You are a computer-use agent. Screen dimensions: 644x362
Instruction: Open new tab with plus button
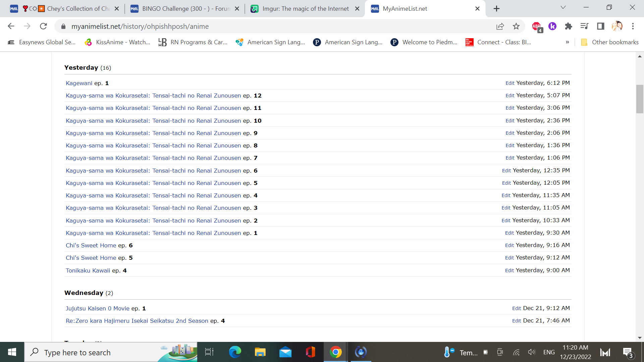pos(497,9)
